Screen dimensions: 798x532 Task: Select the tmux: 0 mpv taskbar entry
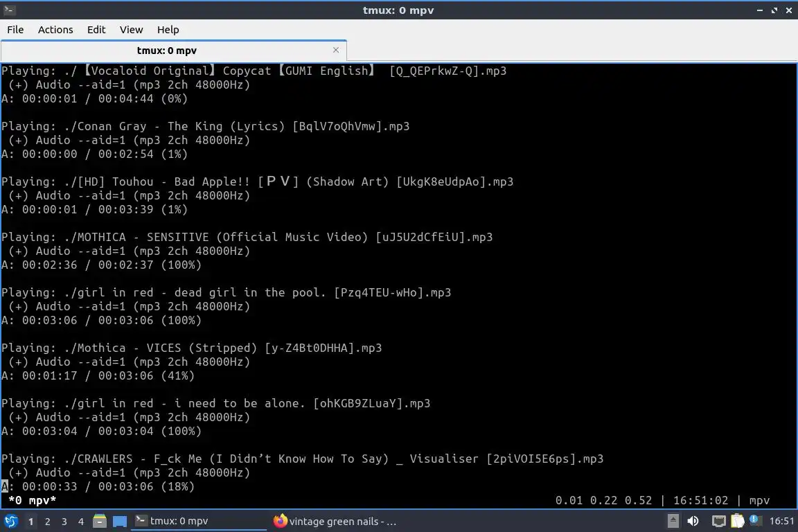(199, 521)
